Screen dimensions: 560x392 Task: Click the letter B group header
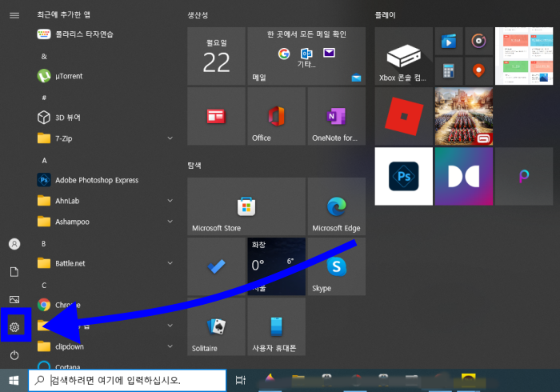pos(43,243)
